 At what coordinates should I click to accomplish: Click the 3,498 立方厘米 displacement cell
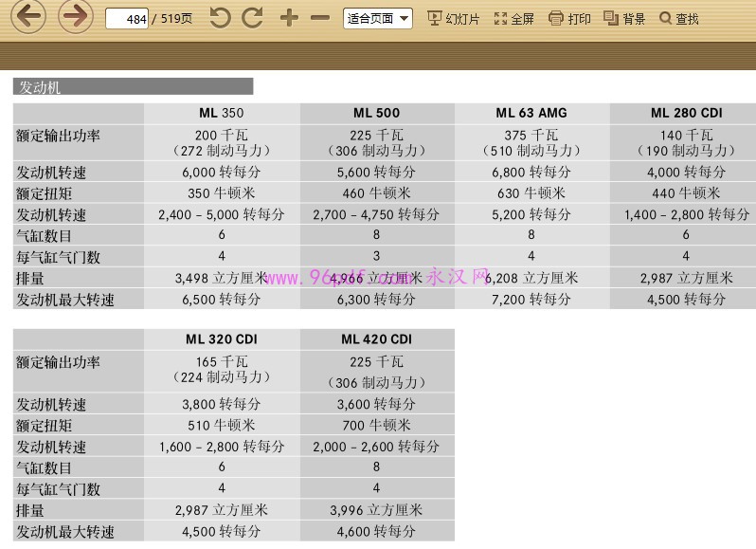point(222,278)
